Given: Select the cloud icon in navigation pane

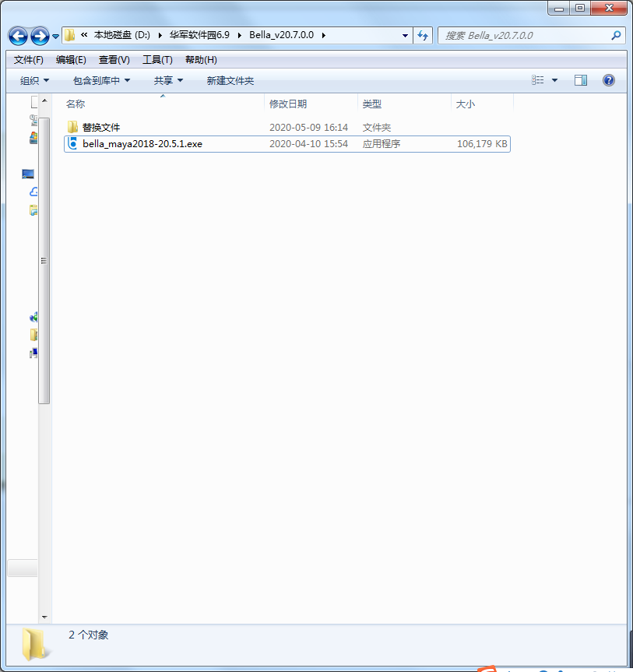Looking at the screenshot, I should pos(33,192).
